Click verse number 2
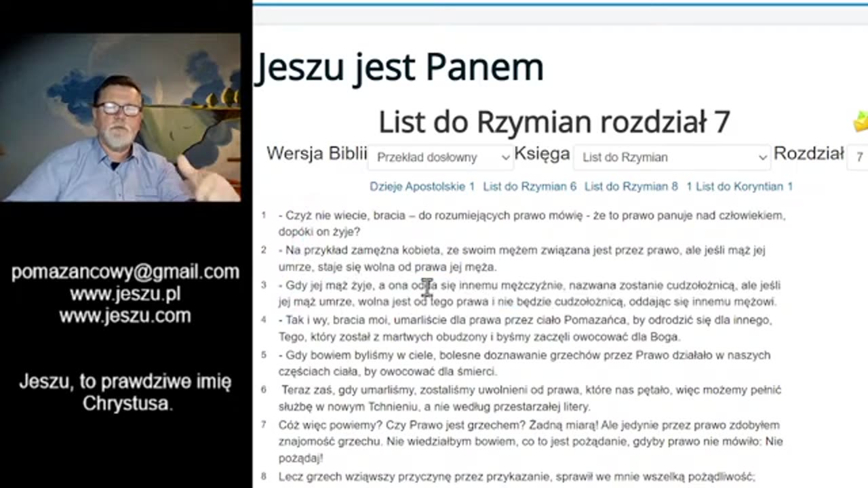Image resolution: width=868 pixels, height=488 pixels. point(264,250)
